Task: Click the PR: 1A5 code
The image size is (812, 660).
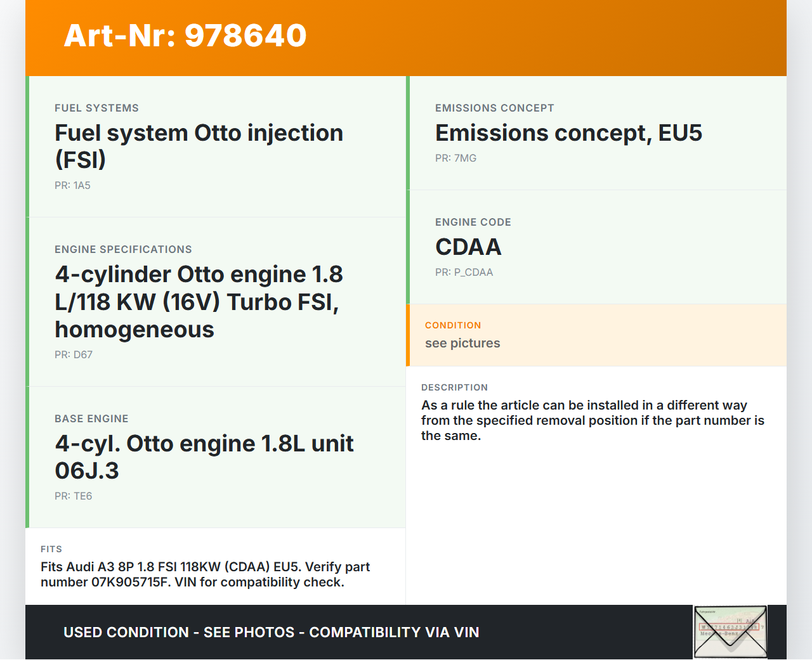Action: click(72, 185)
